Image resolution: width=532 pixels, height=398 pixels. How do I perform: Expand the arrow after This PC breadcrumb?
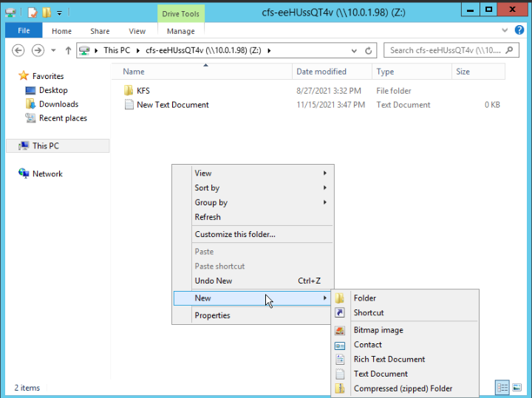tap(137, 50)
